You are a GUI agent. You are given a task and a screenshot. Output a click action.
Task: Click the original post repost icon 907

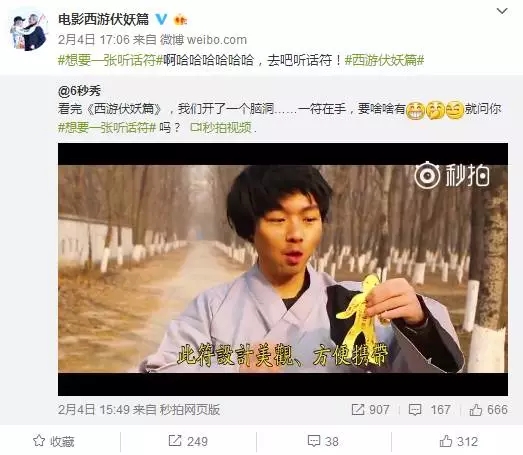(x=358, y=409)
